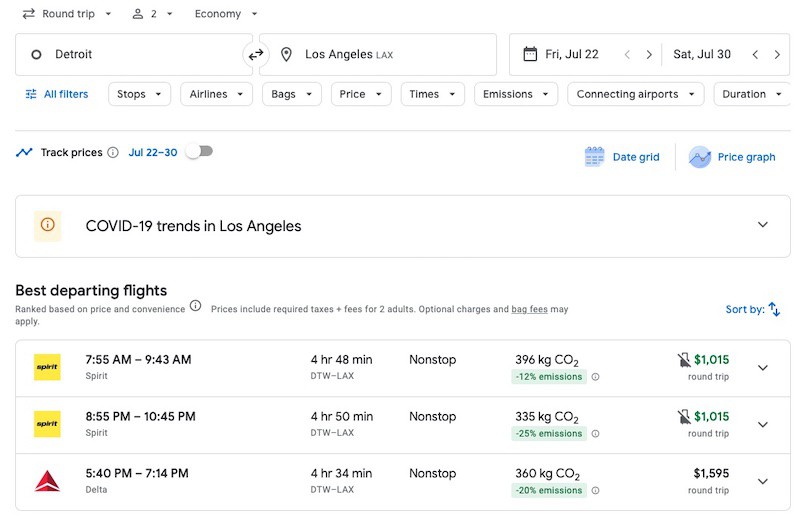Click emissions info icon on Delta flight

595,491
